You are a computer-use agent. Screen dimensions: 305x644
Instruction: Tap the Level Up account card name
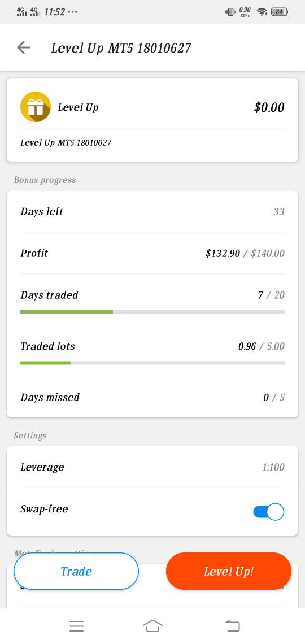pyautogui.click(x=78, y=107)
